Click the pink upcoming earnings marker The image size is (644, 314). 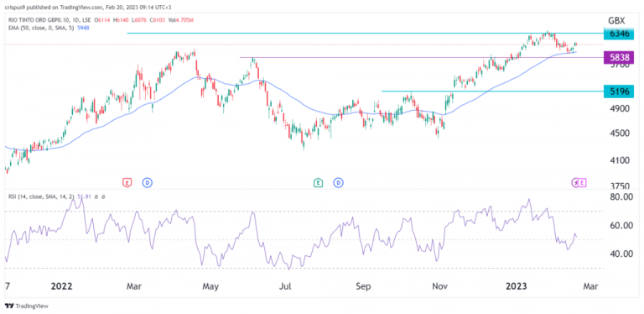pos(582,182)
